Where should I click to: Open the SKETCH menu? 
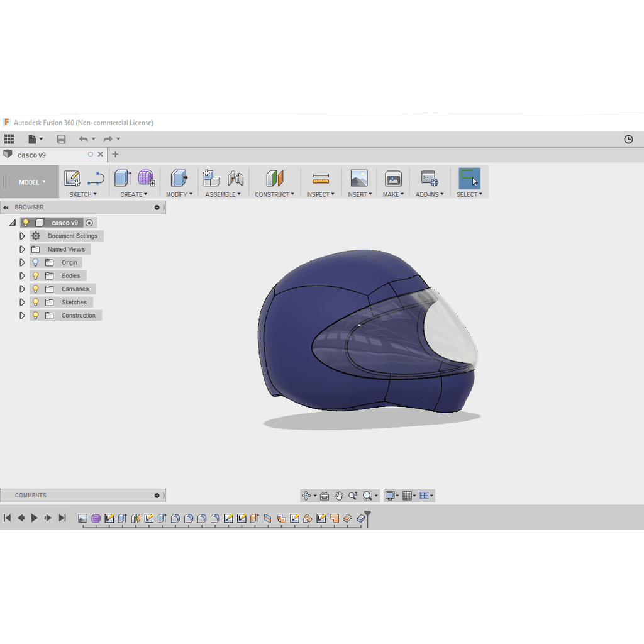pyautogui.click(x=82, y=195)
